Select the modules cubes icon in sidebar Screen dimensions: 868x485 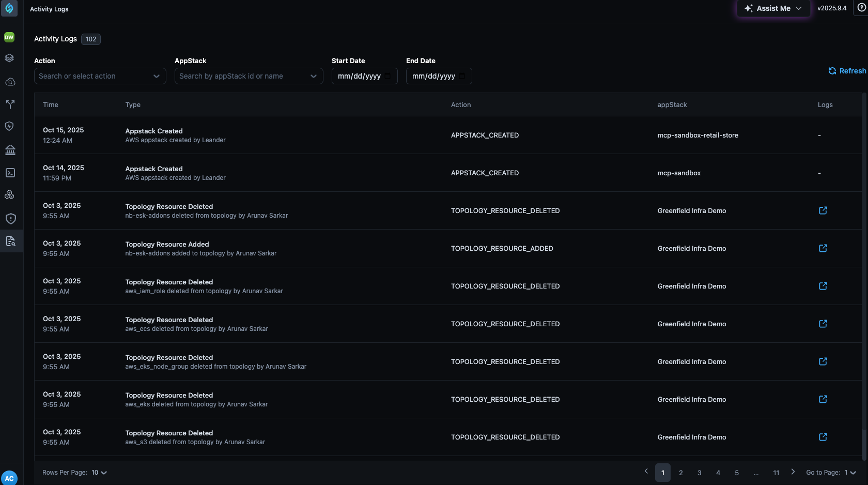[x=9, y=194]
